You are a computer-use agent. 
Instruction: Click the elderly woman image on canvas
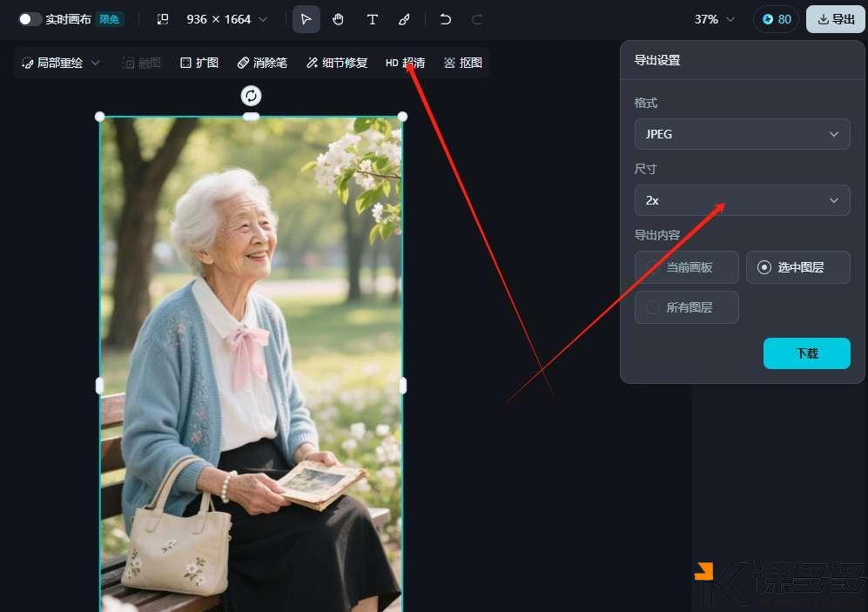(251, 364)
